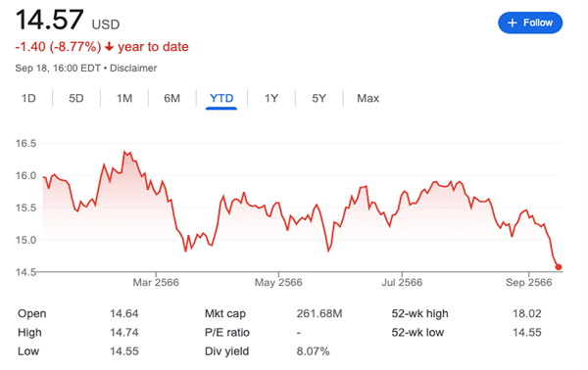588x370 pixels.
Task: Click the 14.57 price value
Action: pos(49,20)
